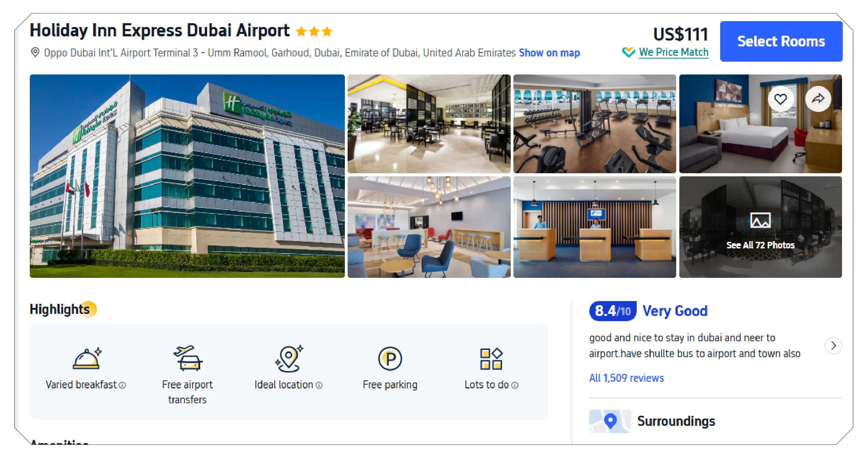Open the Surroundings map section
The width and height of the screenshot is (868, 458).
[676, 421]
